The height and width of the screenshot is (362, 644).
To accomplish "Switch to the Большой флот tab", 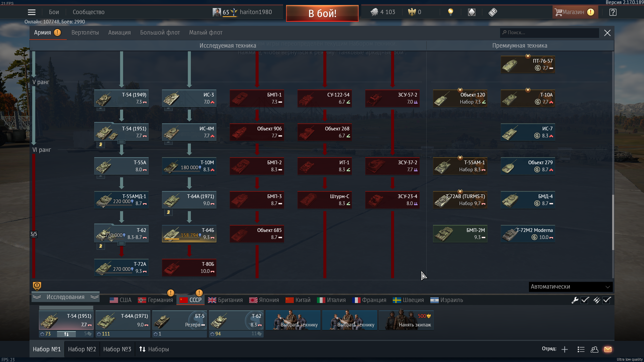I will click(x=160, y=33).
